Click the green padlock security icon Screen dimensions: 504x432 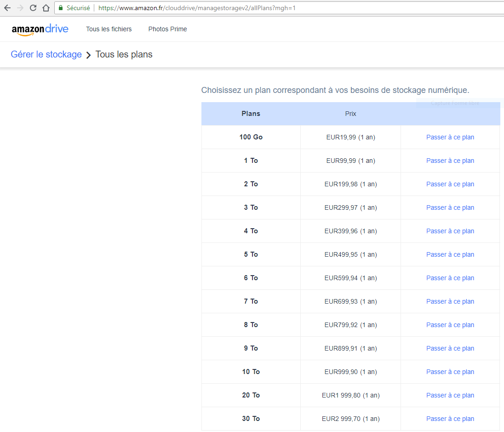tap(60, 8)
